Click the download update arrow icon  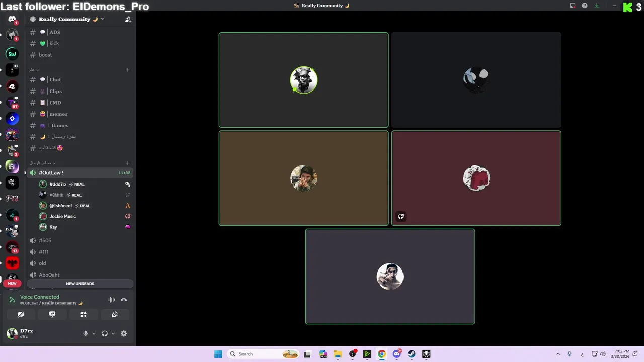[597, 6]
